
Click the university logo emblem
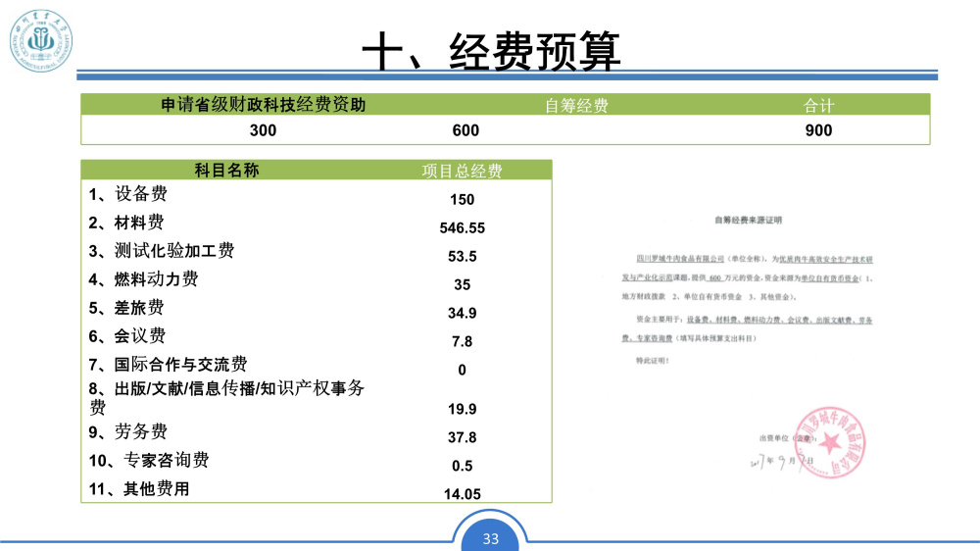pyautogui.click(x=41, y=40)
